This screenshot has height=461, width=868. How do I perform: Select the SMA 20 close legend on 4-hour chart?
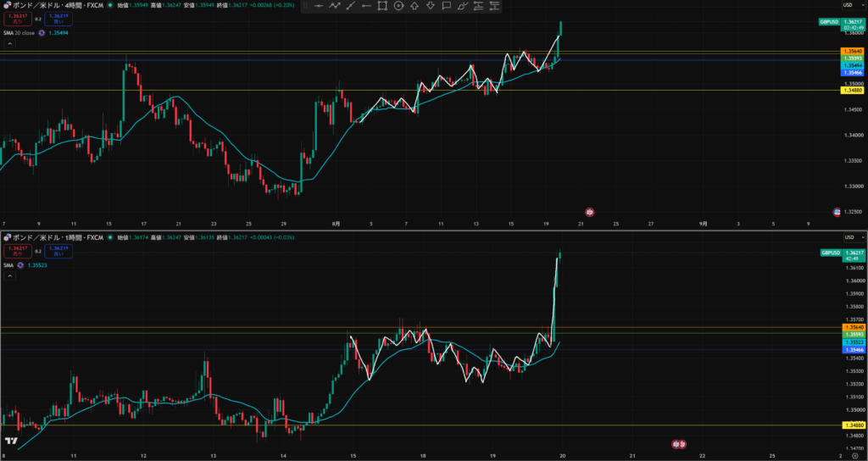click(19, 33)
